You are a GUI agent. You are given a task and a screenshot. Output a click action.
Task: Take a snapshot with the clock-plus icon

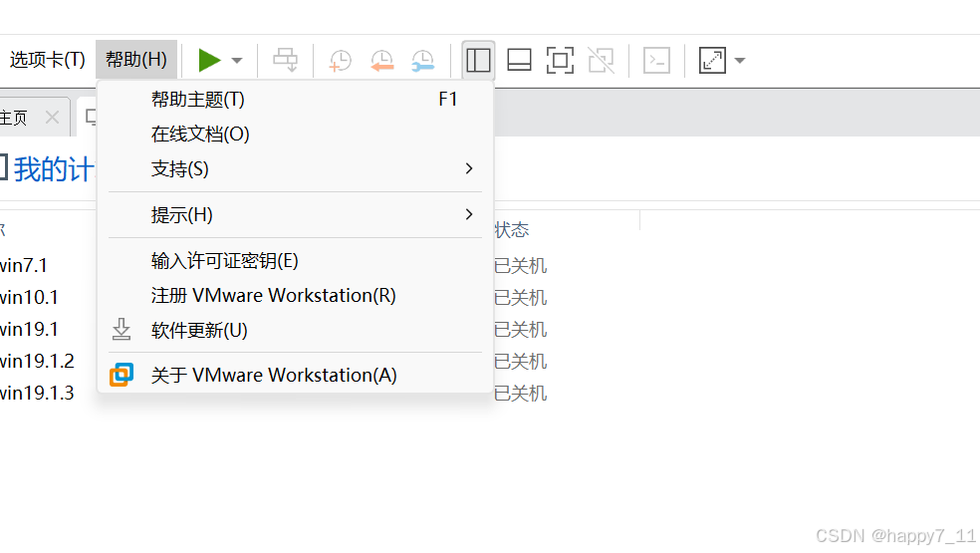coord(340,61)
